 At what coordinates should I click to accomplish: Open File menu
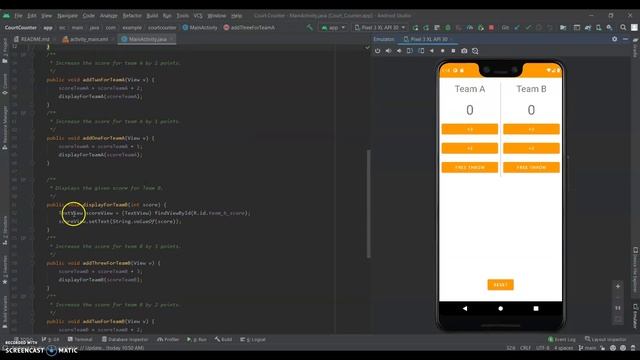point(18,16)
